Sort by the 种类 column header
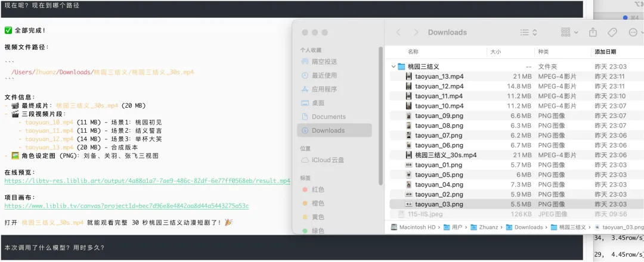 pyautogui.click(x=543, y=52)
